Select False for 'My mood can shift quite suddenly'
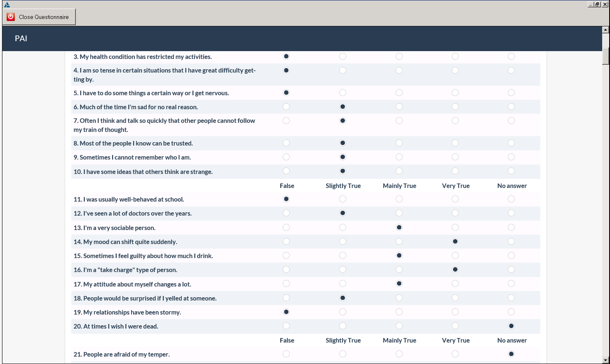The width and height of the screenshot is (610, 364). point(286,241)
